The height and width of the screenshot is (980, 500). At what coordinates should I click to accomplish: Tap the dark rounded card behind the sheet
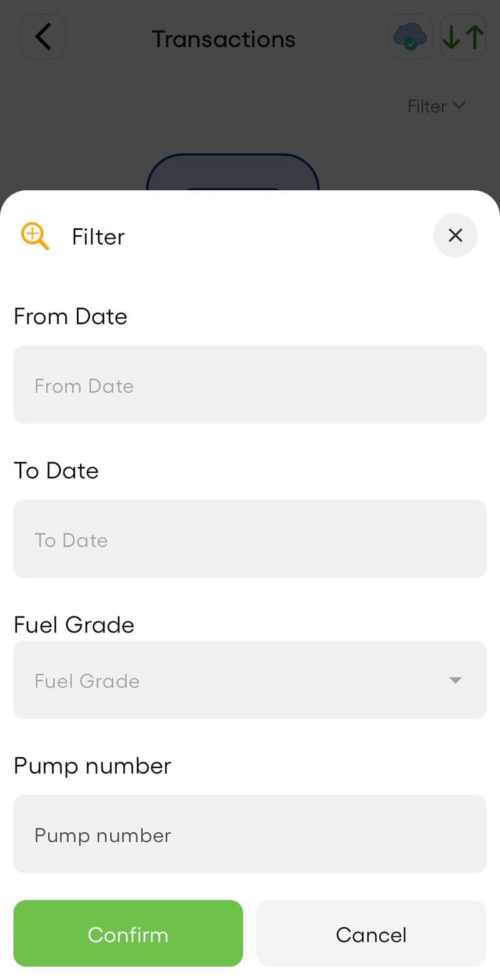point(232,173)
